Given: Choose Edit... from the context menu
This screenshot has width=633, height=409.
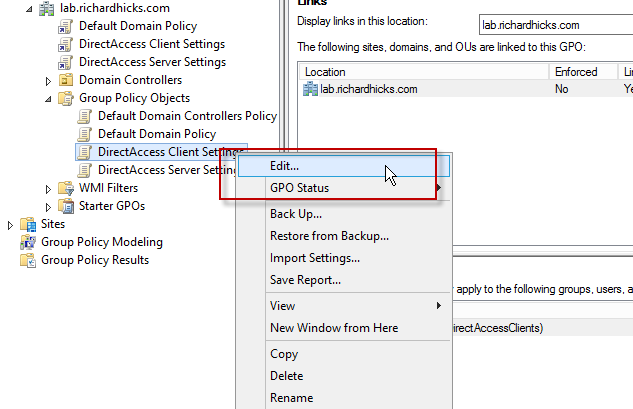Looking at the screenshot, I should point(285,165).
